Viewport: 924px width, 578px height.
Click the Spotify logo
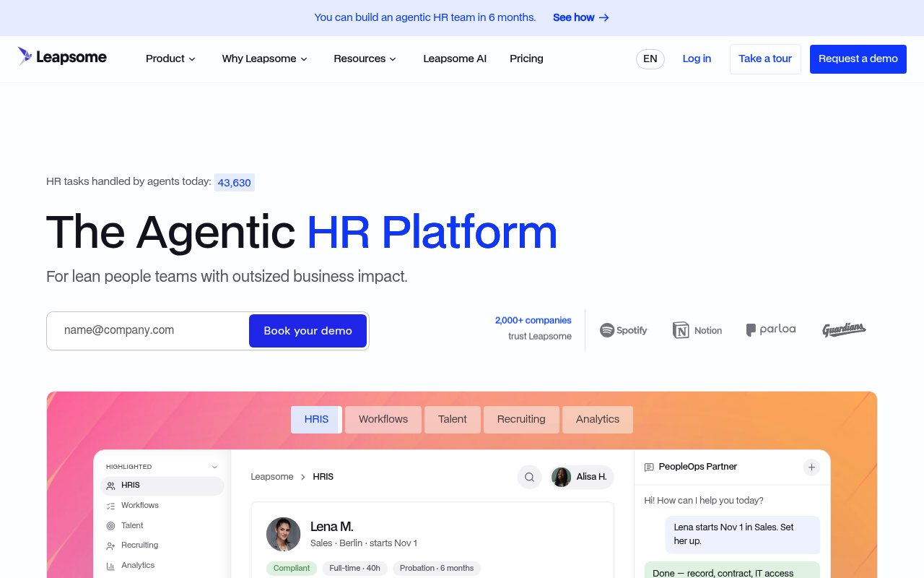coord(624,330)
